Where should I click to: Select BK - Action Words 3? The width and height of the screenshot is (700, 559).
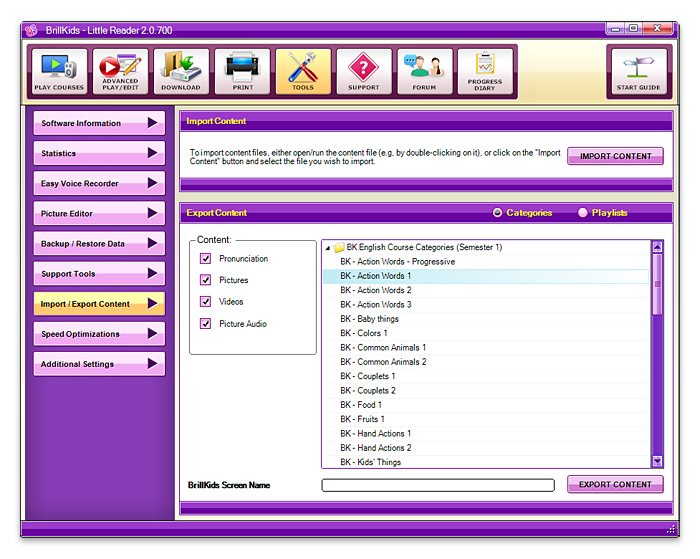pyautogui.click(x=486, y=305)
